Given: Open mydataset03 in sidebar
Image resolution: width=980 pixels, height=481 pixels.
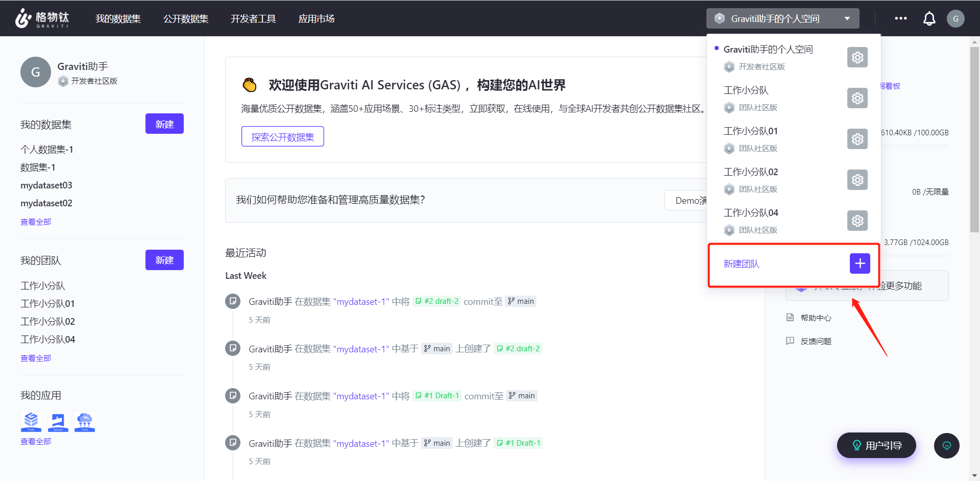Looking at the screenshot, I should 46,185.
